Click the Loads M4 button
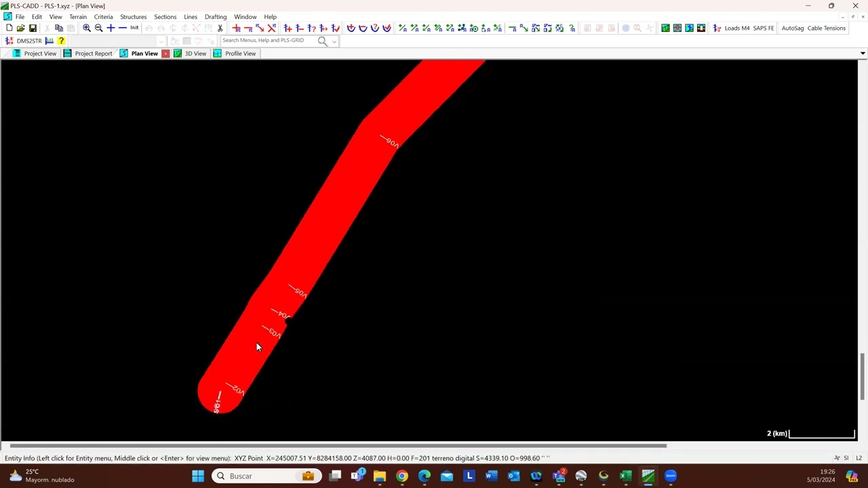 [737, 28]
